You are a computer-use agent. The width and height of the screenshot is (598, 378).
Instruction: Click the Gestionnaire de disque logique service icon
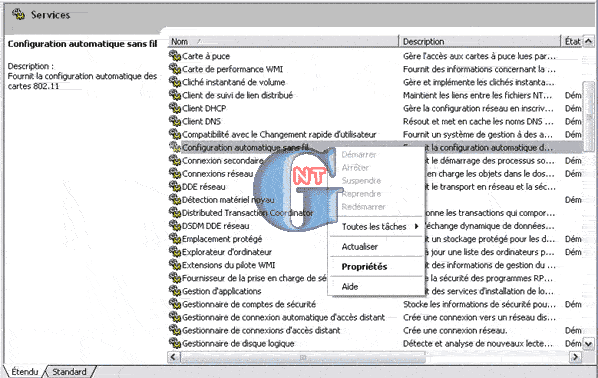[x=175, y=343]
